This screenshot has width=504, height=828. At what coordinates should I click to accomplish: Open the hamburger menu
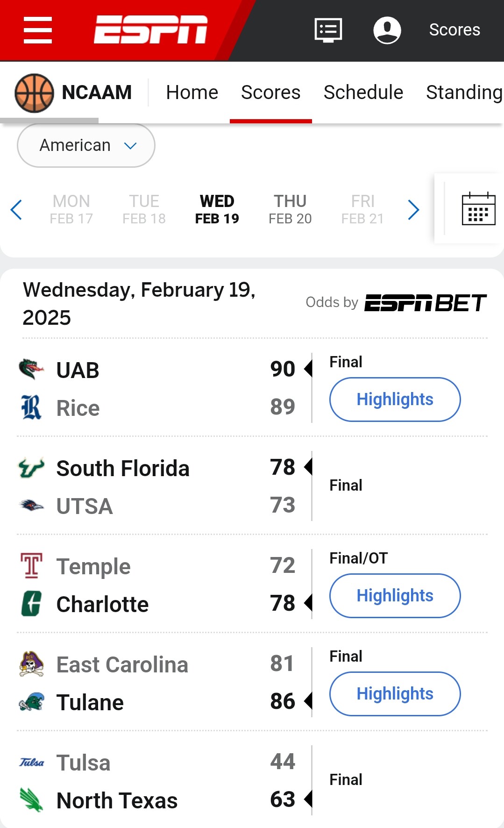(37, 30)
